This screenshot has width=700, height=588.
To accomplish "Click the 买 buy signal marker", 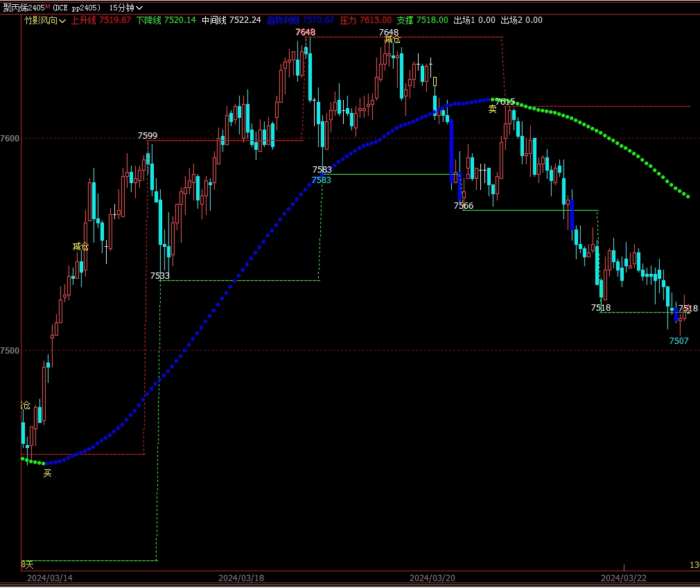I will [x=48, y=474].
